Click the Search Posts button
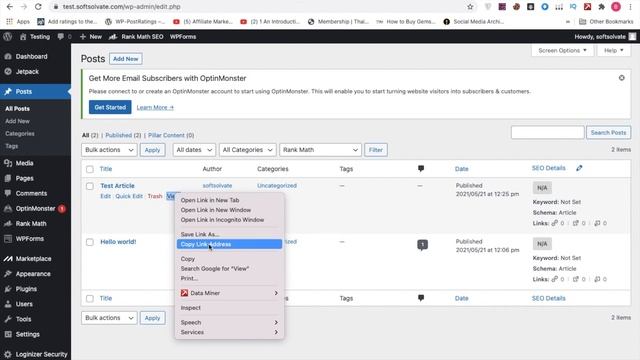The height and width of the screenshot is (360, 640). click(608, 133)
